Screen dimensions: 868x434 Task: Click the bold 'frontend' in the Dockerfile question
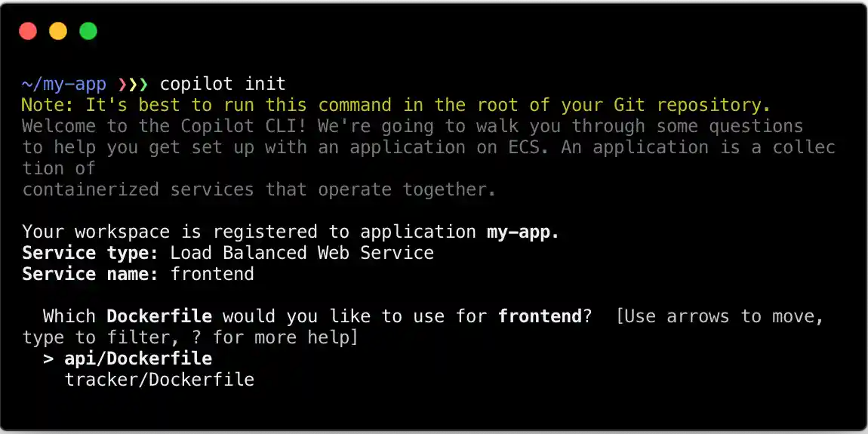point(540,316)
